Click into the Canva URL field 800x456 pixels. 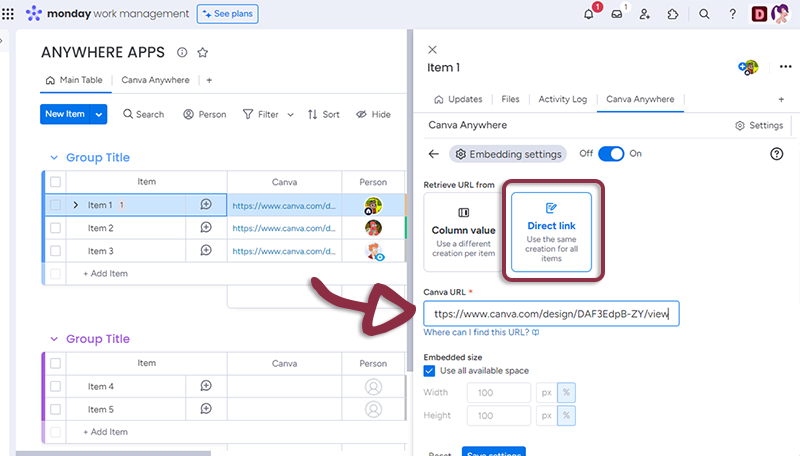[551, 314]
